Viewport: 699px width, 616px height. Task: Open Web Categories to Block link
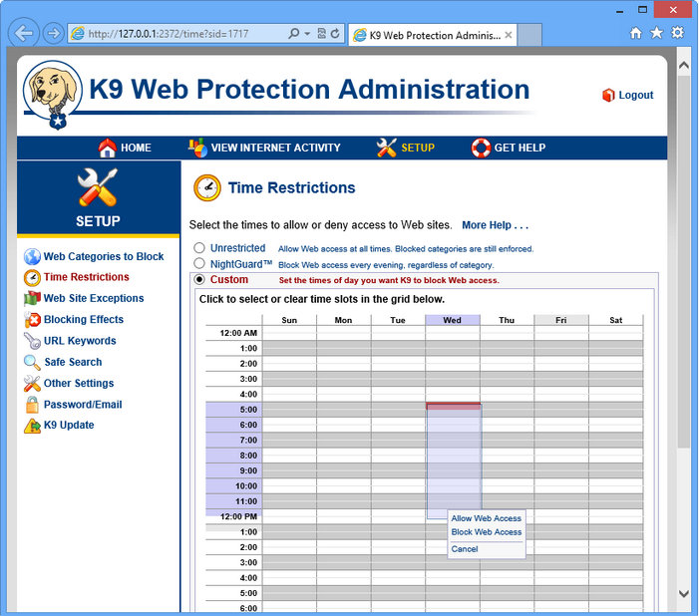pos(104,257)
